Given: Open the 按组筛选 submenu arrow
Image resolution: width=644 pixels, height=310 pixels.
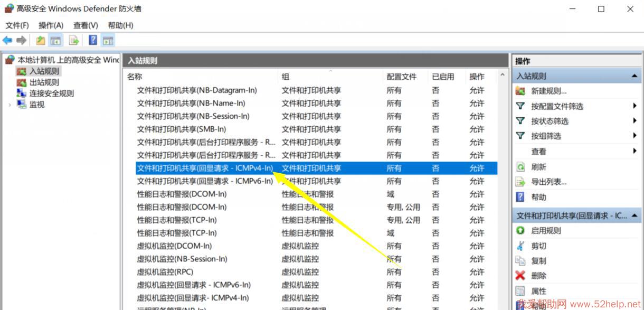Looking at the screenshot, I should point(634,136).
